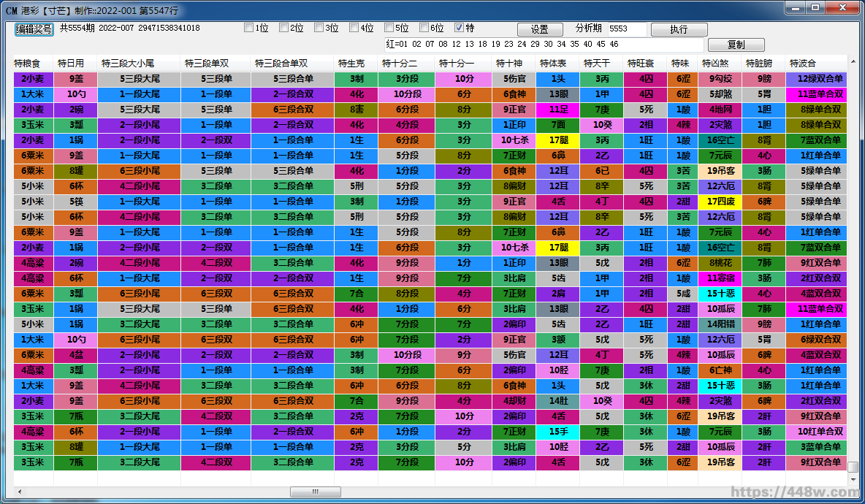Viewport: 865px width, 504px height.
Task: Click the horizontal scrollbar right arrow
Action: (842, 492)
